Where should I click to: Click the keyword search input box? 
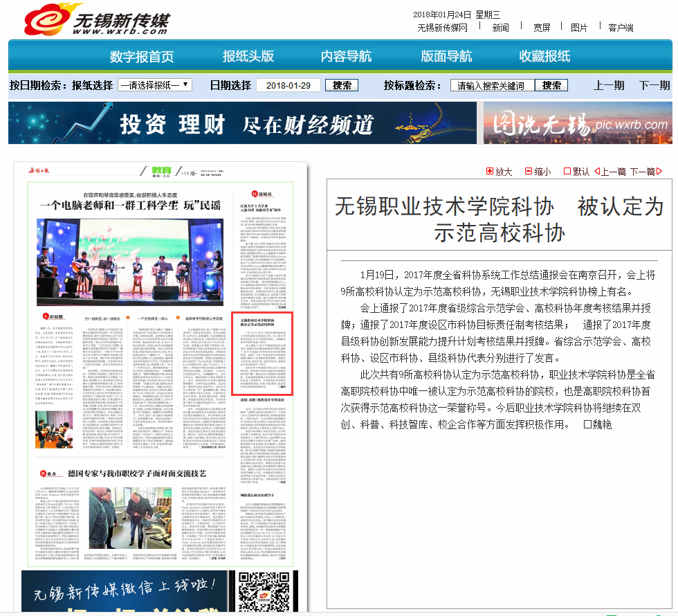492,86
